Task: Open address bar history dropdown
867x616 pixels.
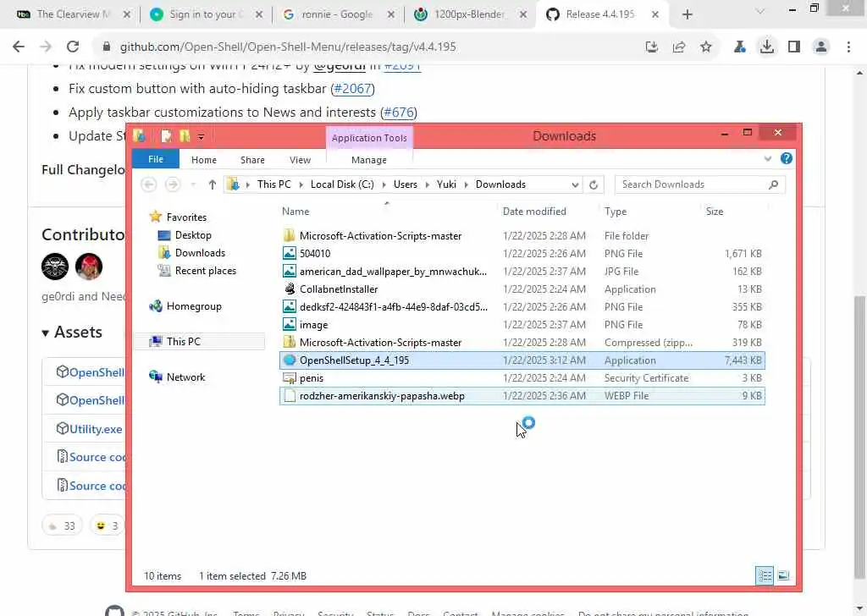Action: (x=575, y=184)
